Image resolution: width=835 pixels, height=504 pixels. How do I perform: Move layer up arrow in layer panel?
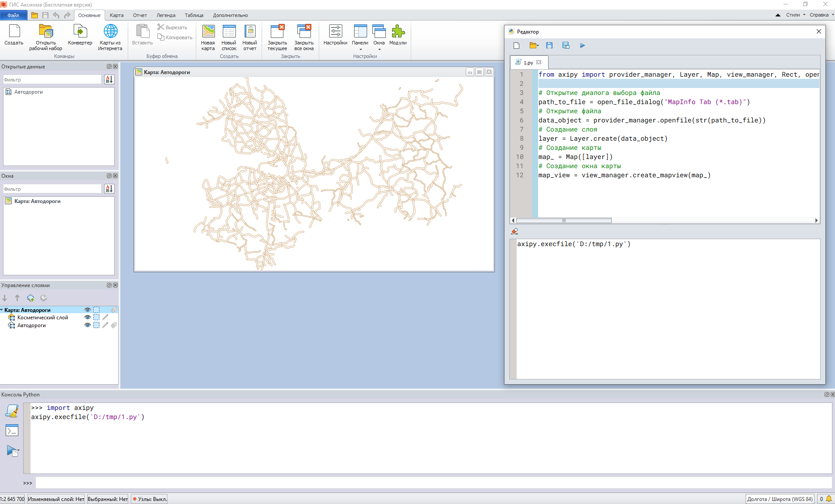(17, 298)
